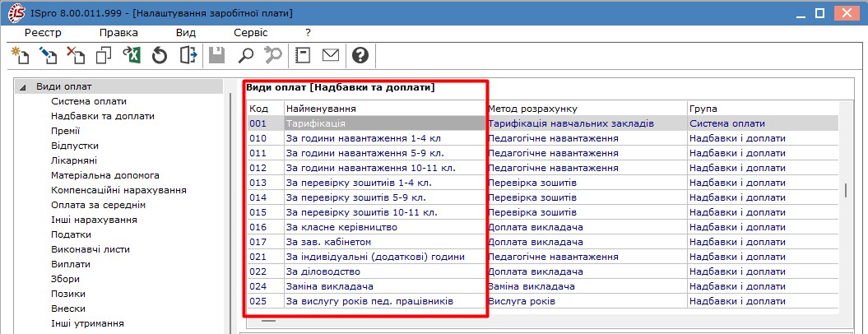Select row За години навантаження 5-9 кл.
868x334 pixels.
(x=542, y=153)
